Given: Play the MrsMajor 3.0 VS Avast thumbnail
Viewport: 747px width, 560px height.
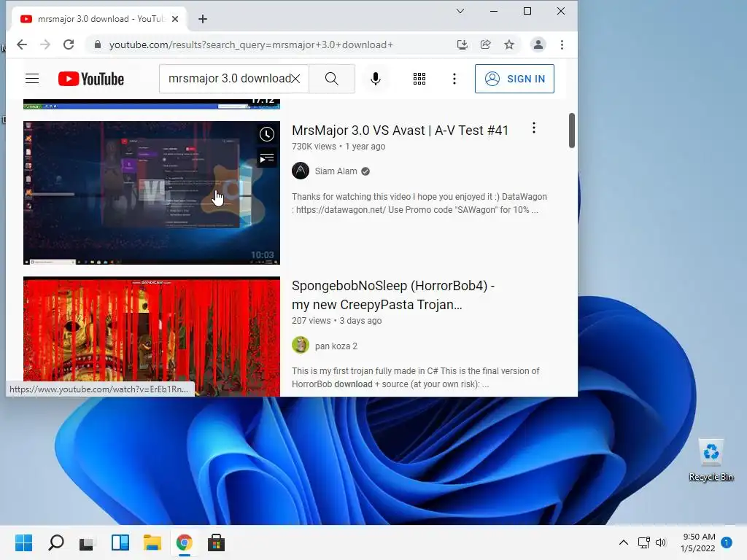Looking at the screenshot, I should point(152,192).
